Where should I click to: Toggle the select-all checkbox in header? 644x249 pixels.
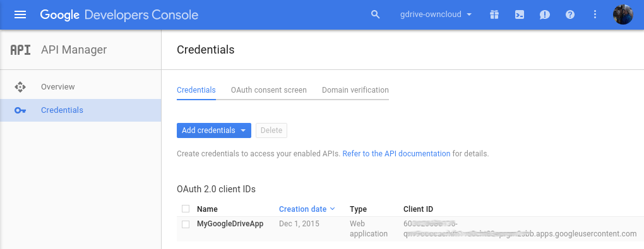[186, 209]
